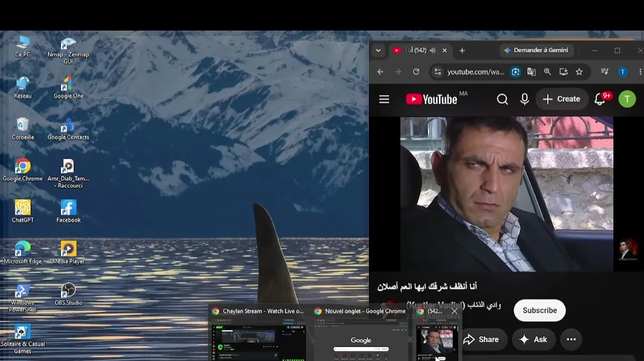The width and height of the screenshot is (644, 361).
Task: Click the small portrait thumbnail right of the video
Action: 628,249
